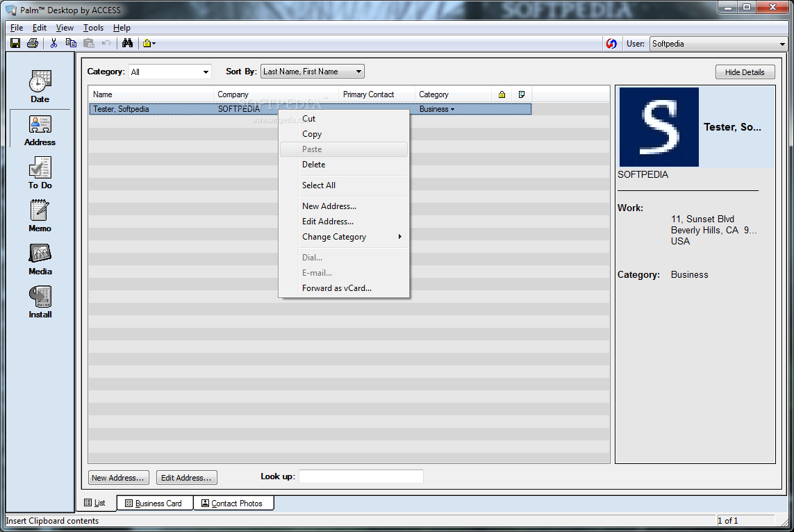This screenshot has height=532, width=794.
Task: Expand the Change Category submenu arrow
Action: pos(399,237)
